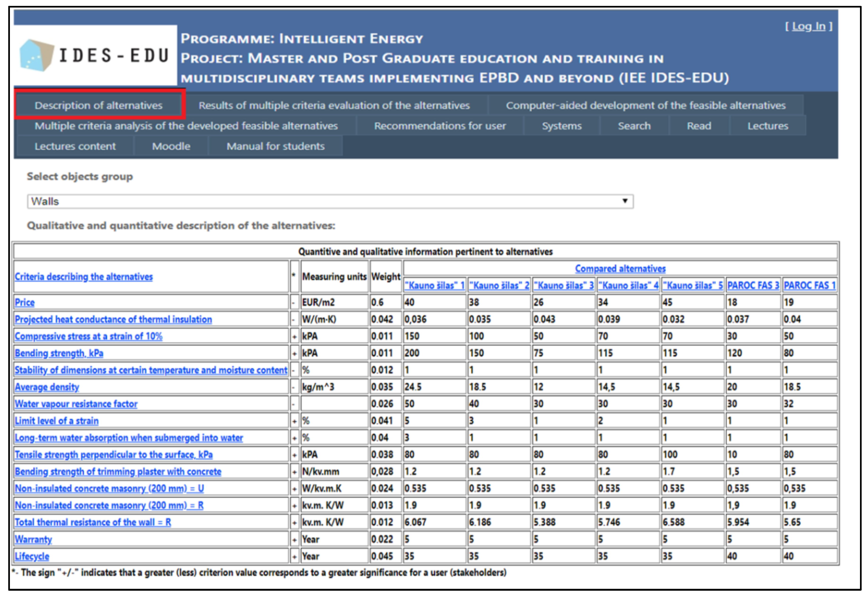Click the Lectures content tab
Screen dimensions: 868x594
tap(75, 146)
